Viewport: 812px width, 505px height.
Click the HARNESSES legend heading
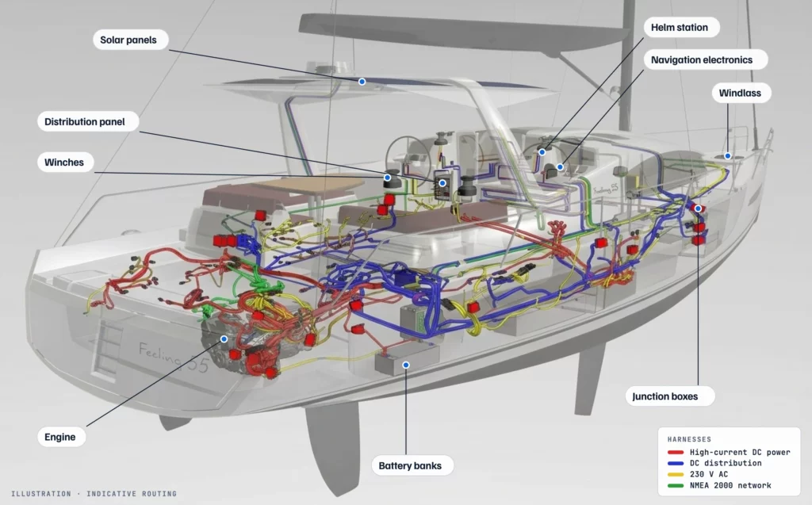pos(689,439)
